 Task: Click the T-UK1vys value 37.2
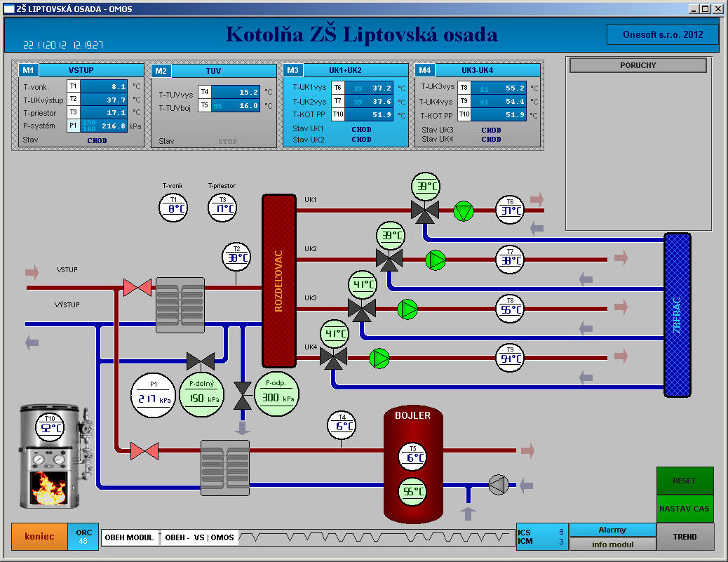pos(370,88)
